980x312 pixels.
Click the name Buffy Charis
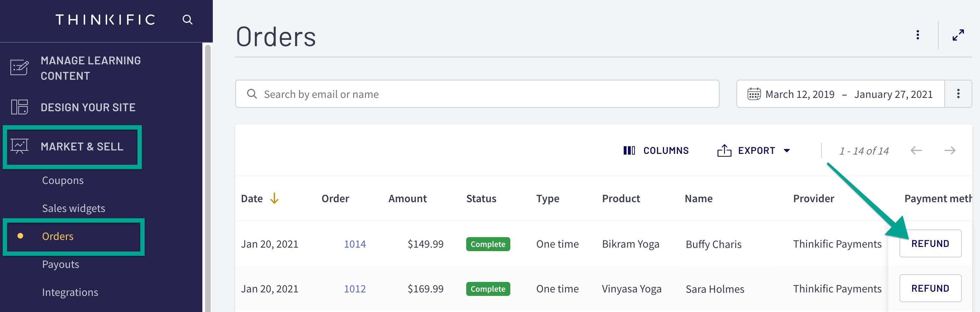pyautogui.click(x=713, y=244)
